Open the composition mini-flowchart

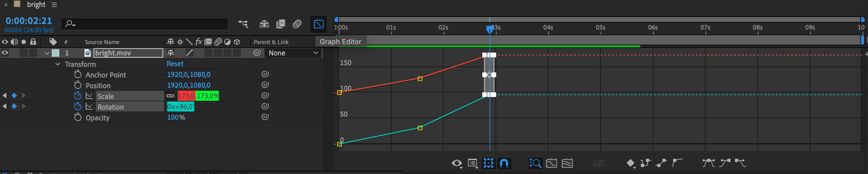pos(243,24)
